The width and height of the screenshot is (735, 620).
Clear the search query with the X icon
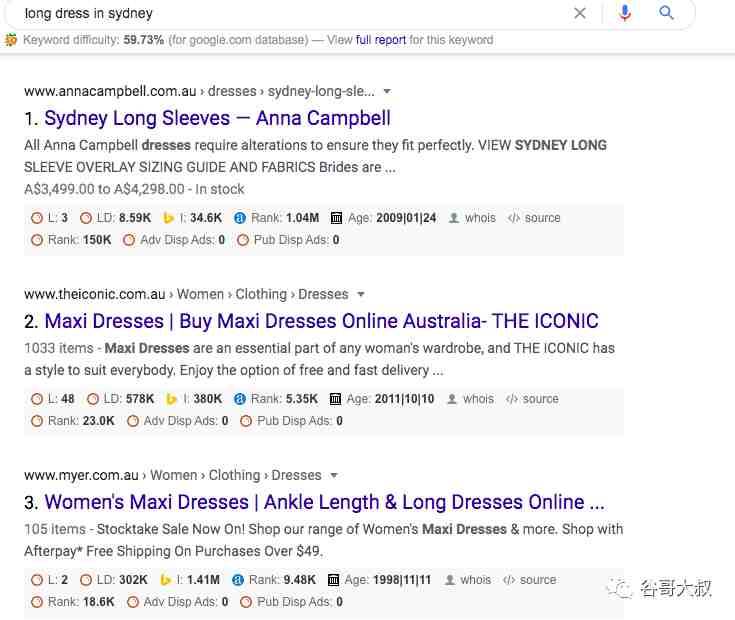coord(580,13)
